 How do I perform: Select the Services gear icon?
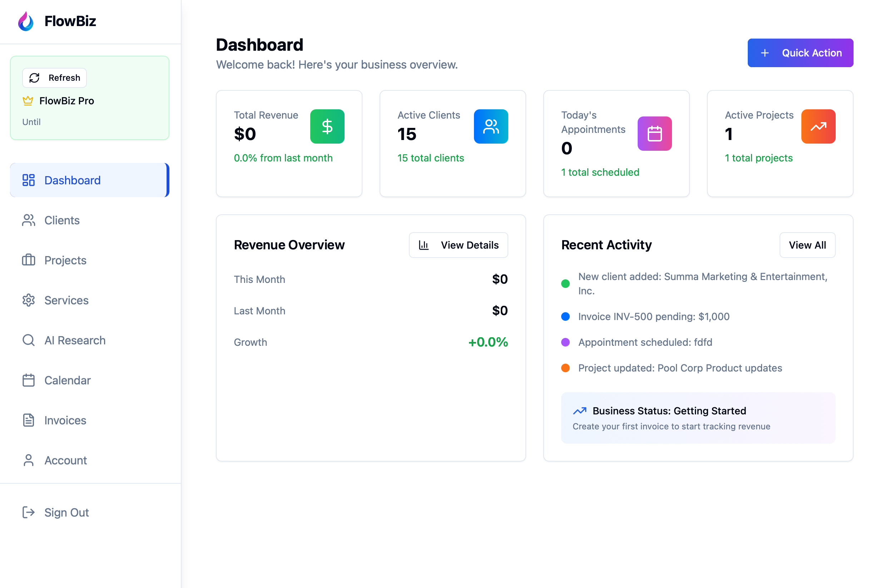pyautogui.click(x=28, y=300)
